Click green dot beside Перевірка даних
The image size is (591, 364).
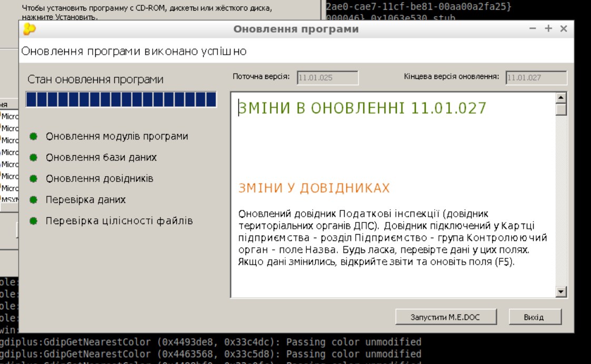[x=34, y=200]
